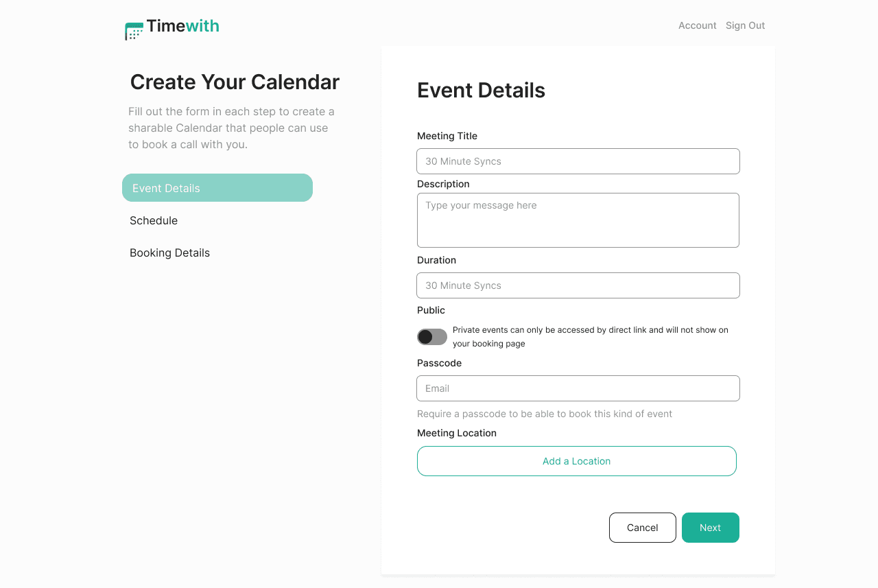Viewport: 878px width, 588px height.
Task: Cancel the calendar creation form
Action: click(x=643, y=528)
